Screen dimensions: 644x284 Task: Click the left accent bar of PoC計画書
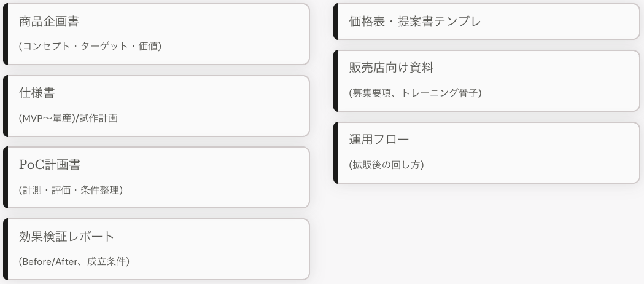[x=6, y=177]
